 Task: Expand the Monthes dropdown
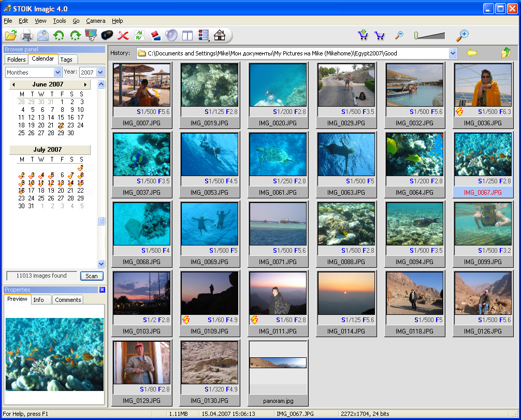57,72
